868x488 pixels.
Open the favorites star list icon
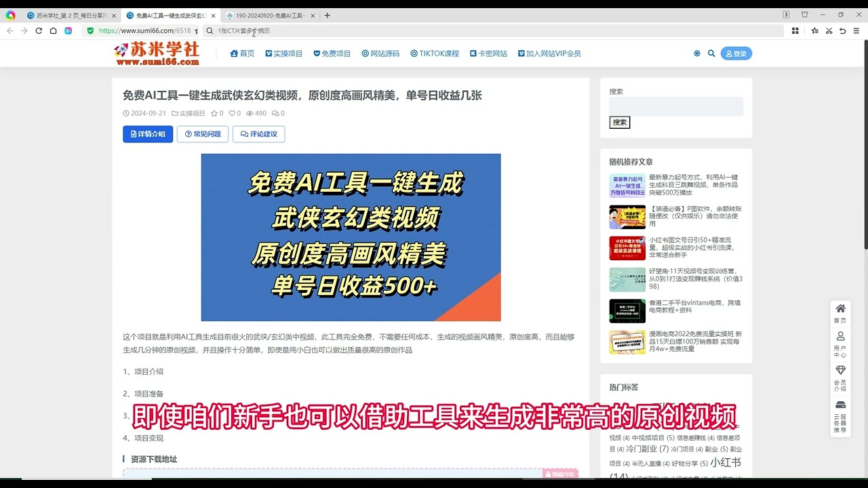click(x=814, y=30)
